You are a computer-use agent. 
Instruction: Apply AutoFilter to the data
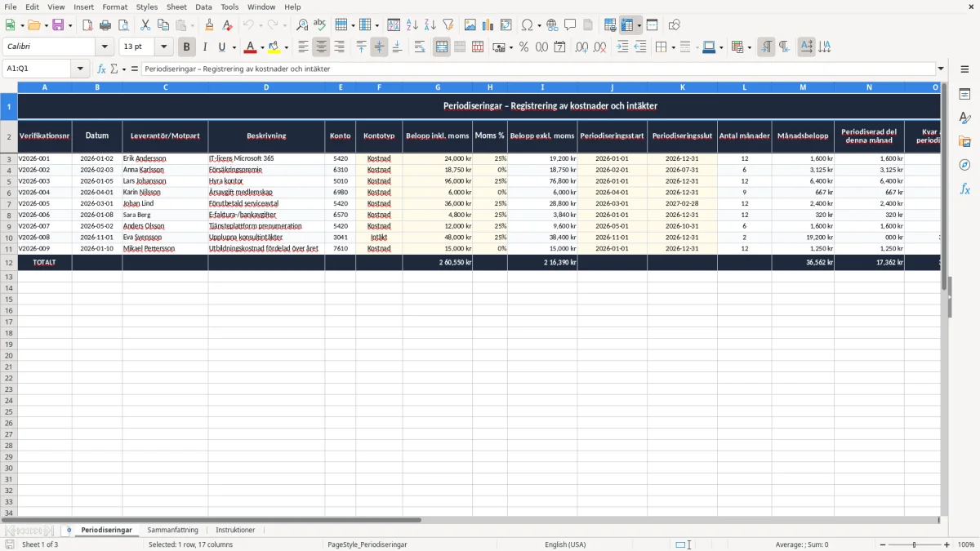(448, 25)
